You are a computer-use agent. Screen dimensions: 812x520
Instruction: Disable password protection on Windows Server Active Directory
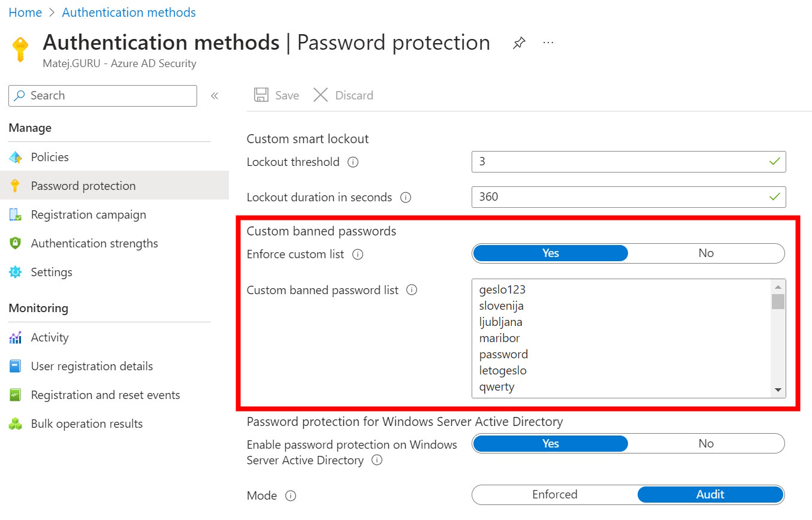click(x=705, y=444)
